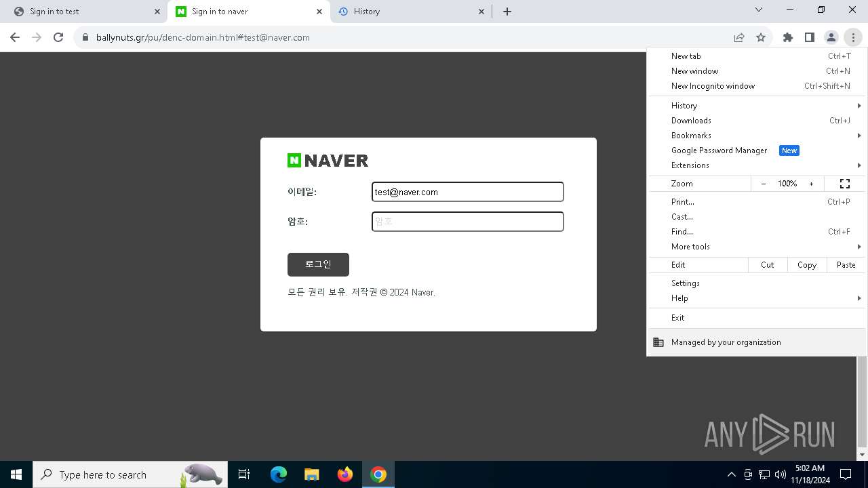Launch Firefox from taskbar

[345, 474]
